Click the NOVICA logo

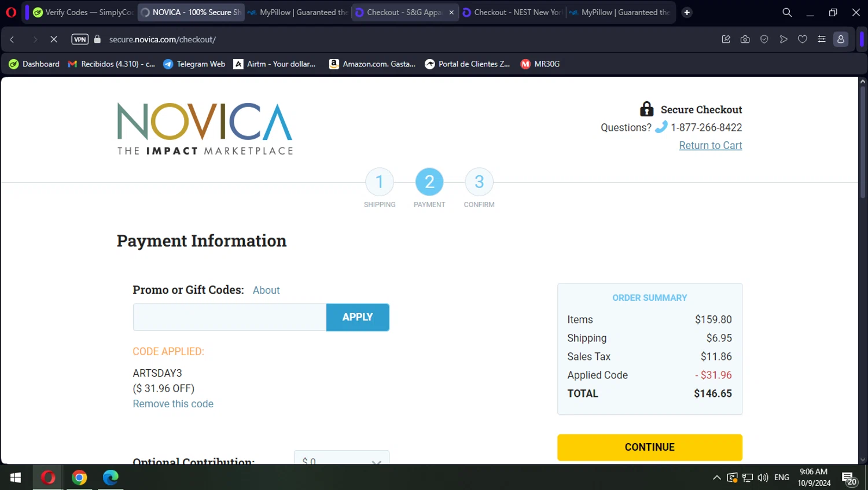(205, 129)
